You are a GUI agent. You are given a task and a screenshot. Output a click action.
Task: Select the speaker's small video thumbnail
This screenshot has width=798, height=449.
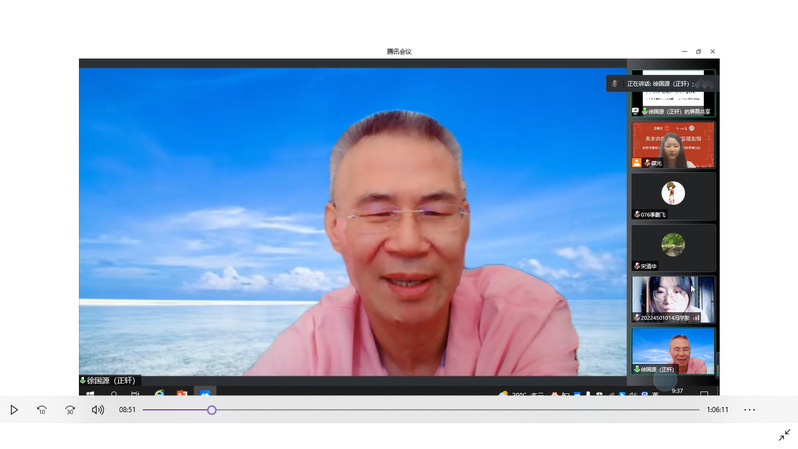(673, 351)
